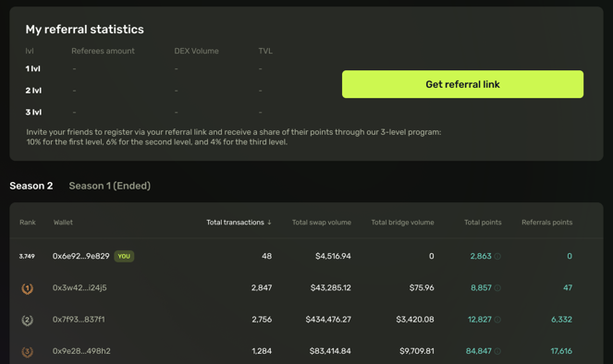Click wallet address 0x9e28...498h2

pos(81,351)
